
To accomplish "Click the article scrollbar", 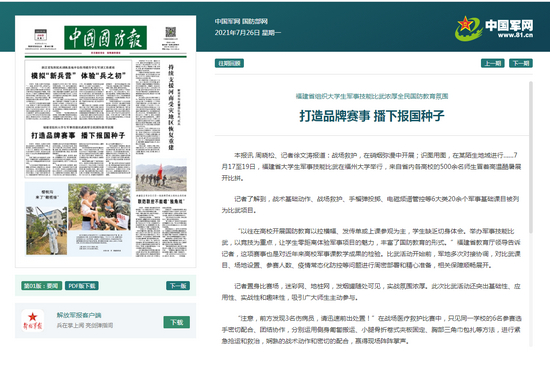I will point(531,157).
